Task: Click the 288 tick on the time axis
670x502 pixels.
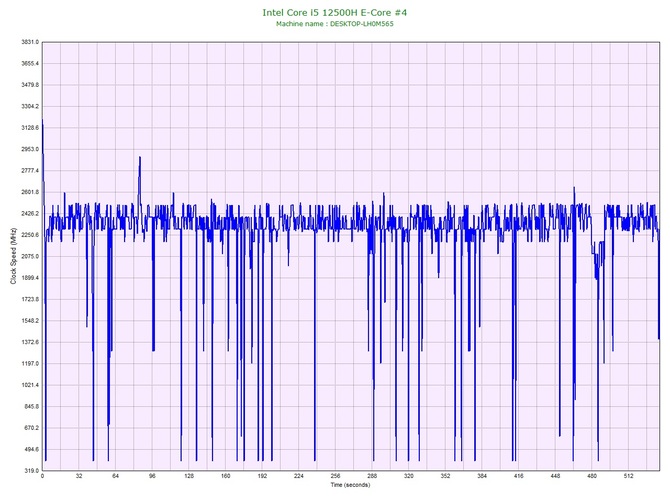Action: [x=372, y=476]
